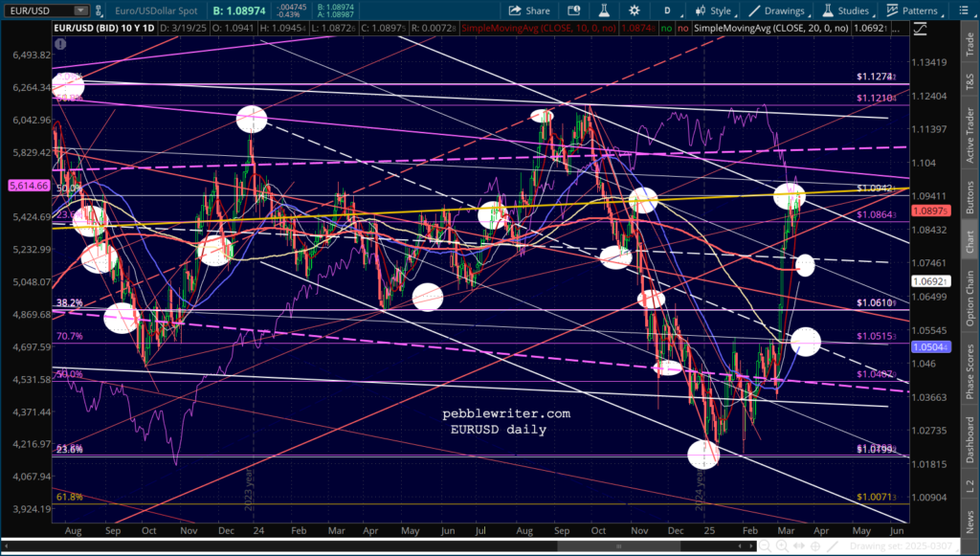Click the info bubble icon on chart

click(60, 44)
